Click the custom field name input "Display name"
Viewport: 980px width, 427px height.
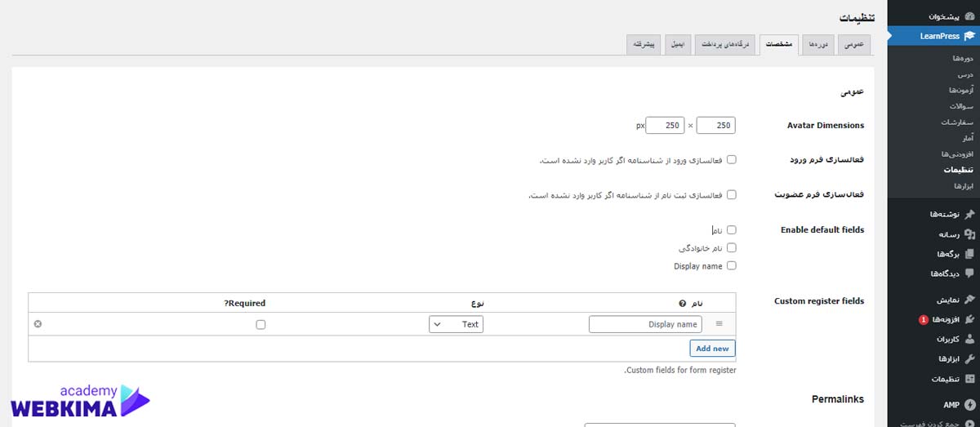[x=645, y=324]
